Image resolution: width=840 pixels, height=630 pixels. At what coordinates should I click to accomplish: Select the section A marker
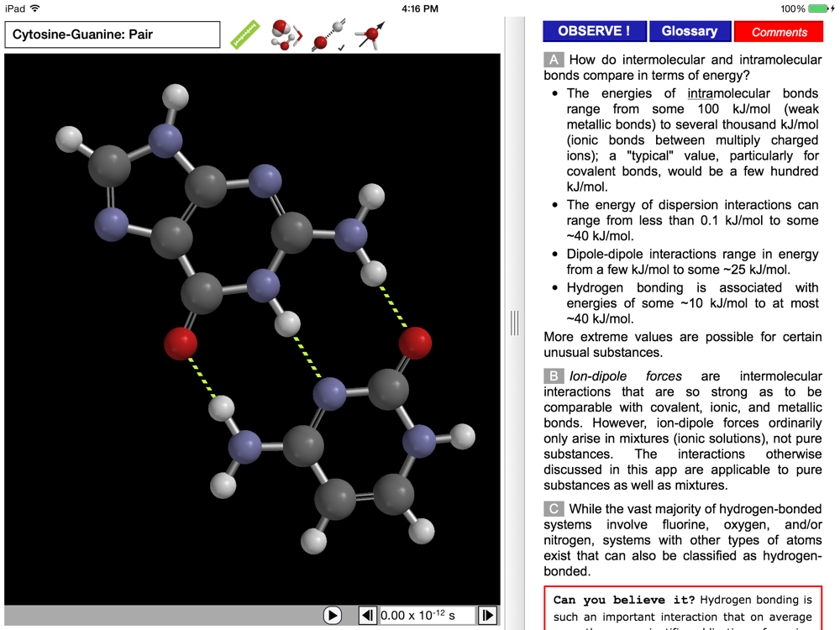pyautogui.click(x=554, y=60)
